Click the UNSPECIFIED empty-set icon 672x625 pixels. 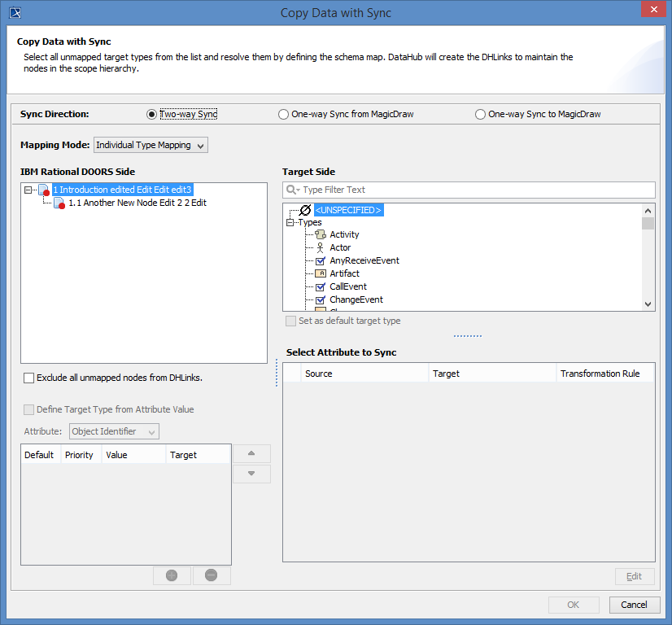pyautogui.click(x=305, y=210)
